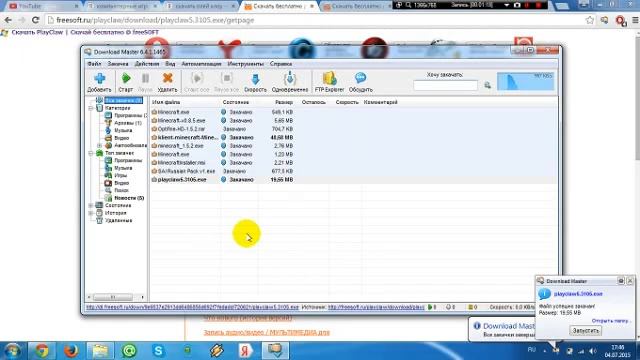Click the Добавить (Add) plus icon
This screenshot has height=360, width=640.
pos(100,78)
